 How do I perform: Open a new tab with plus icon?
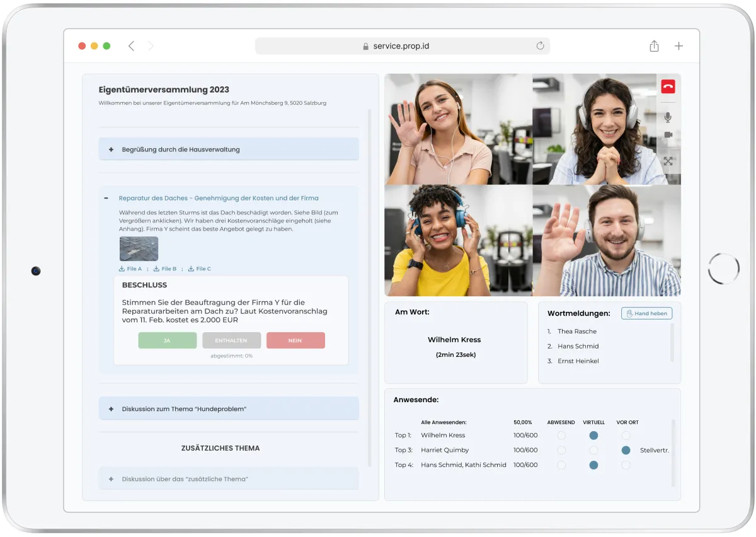(x=679, y=46)
